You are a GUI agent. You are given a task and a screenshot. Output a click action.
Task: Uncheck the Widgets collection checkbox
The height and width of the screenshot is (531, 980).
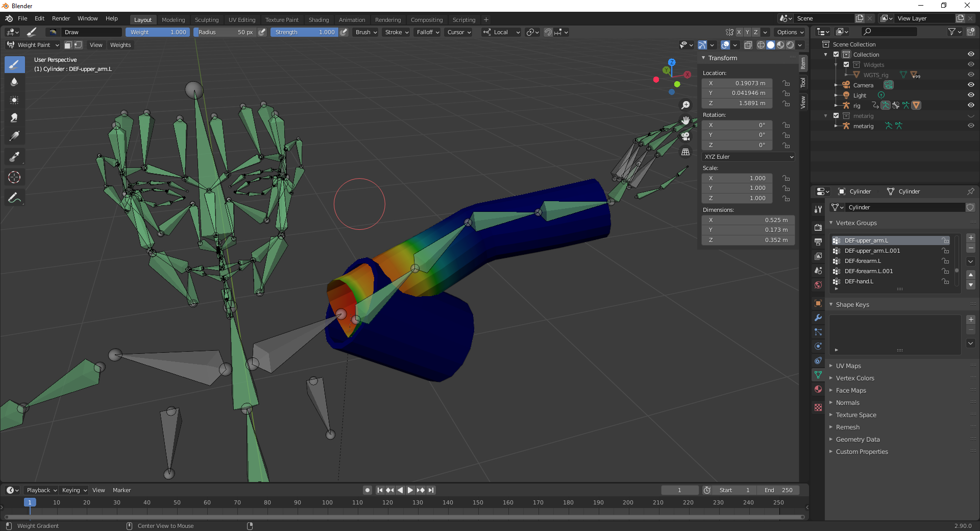click(846, 65)
